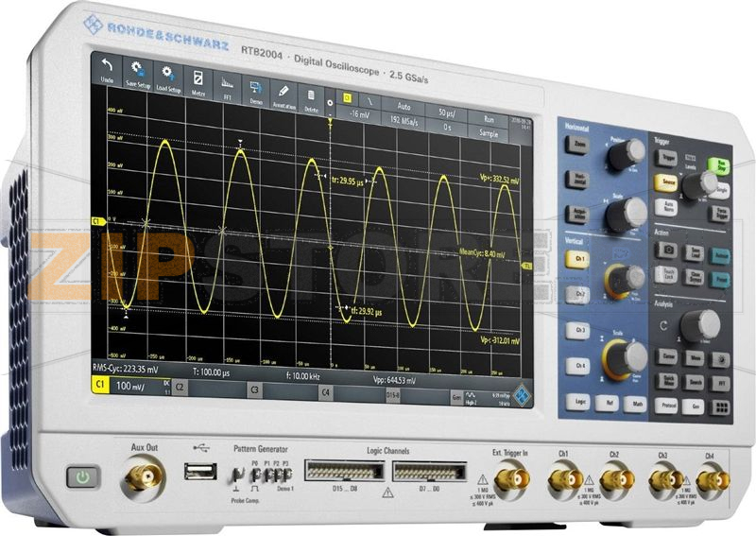Select the D15-8 logic tab
Image resolution: width=756 pixels, height=536 pixels.
(393, 395)
